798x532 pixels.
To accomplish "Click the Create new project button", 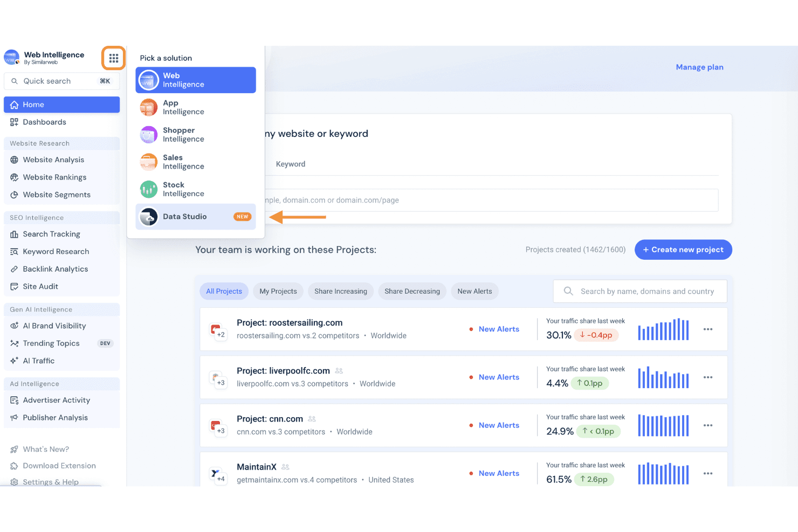I will coord(683,250).
